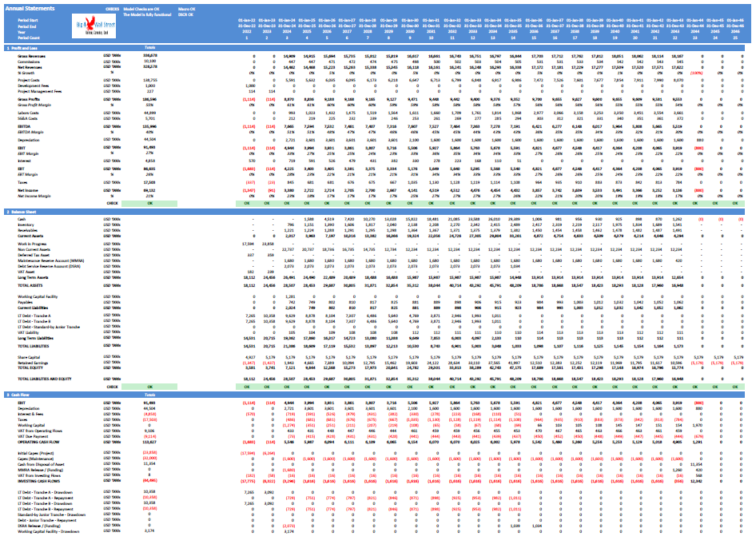
Task: Click the Cash Flow section header
Action: tap(20, 395)
